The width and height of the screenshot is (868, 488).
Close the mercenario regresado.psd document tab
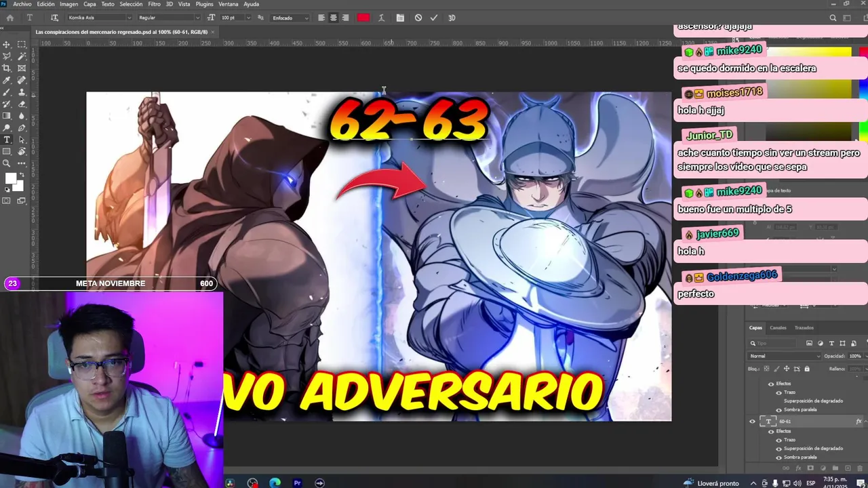[x=213, y=32]
